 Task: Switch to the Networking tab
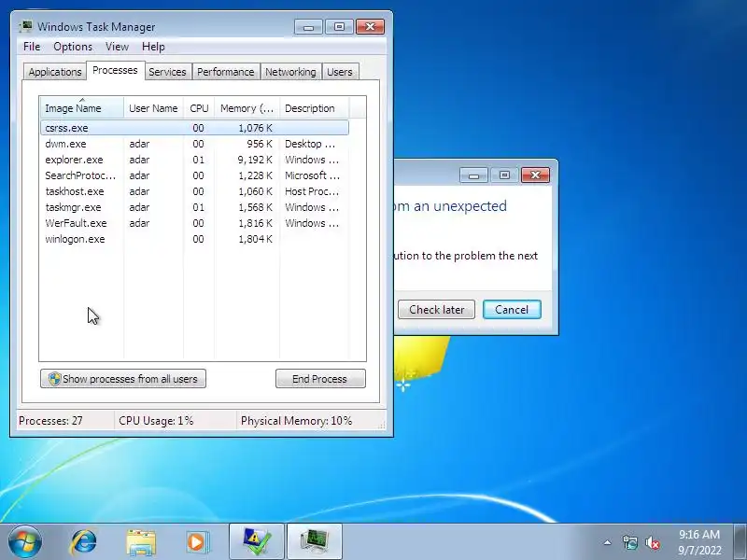[x=290, y=72]
